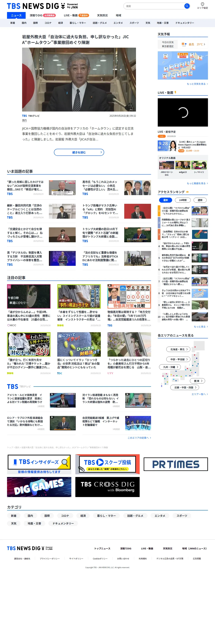This screenshot has height=644, width=215.
Task: Select the LIVE・動画 tab
Action: click(x=76, y=16)
